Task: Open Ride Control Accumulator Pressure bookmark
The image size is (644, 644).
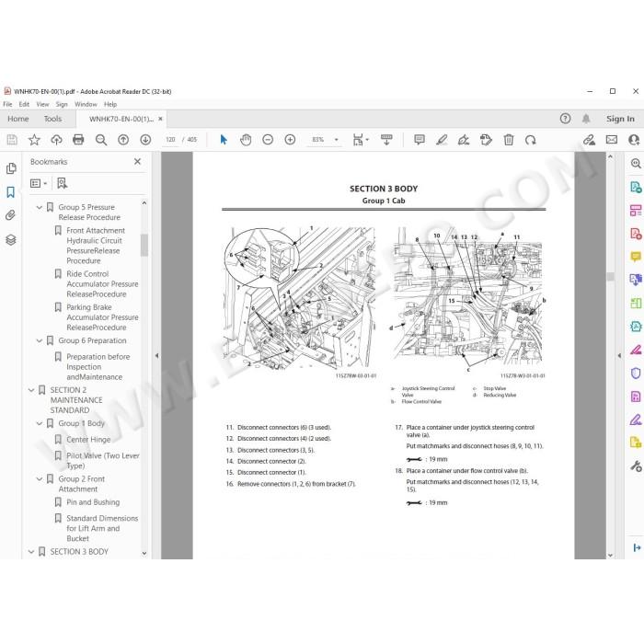Action: [x=102, y=283]
